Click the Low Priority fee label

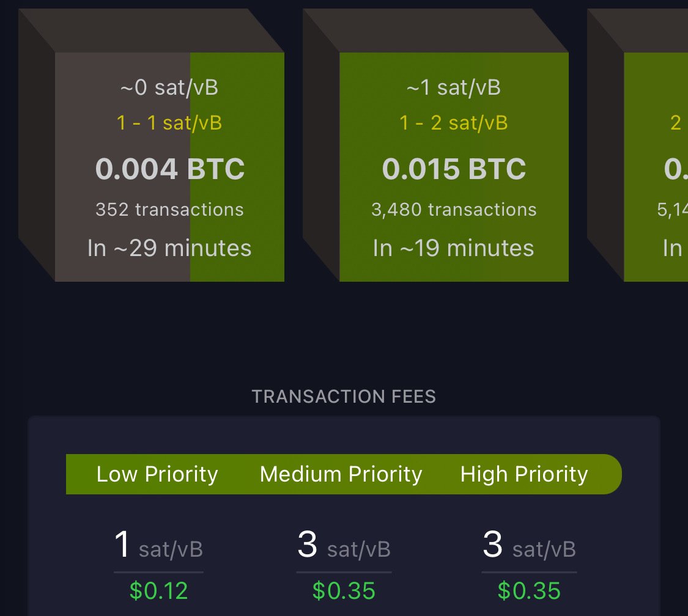[x=157, y=474]
